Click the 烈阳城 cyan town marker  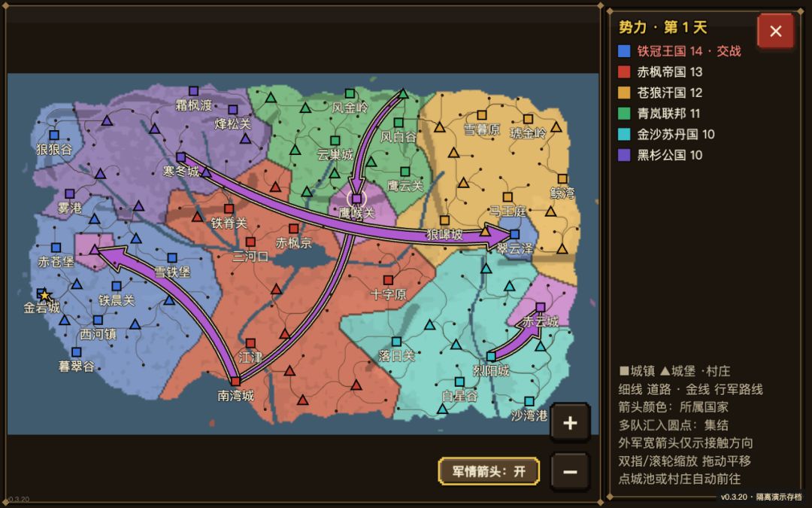pos(491,357)
